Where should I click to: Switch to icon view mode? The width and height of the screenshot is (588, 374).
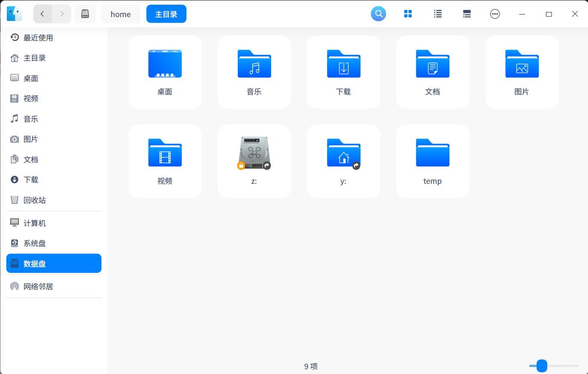point(408,14)
